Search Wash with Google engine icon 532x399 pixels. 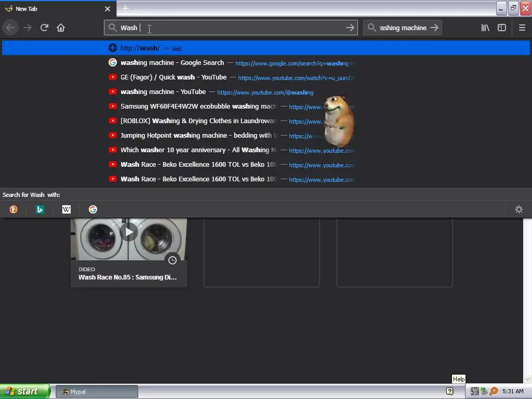pyautogui.click(x=93, y=209)
